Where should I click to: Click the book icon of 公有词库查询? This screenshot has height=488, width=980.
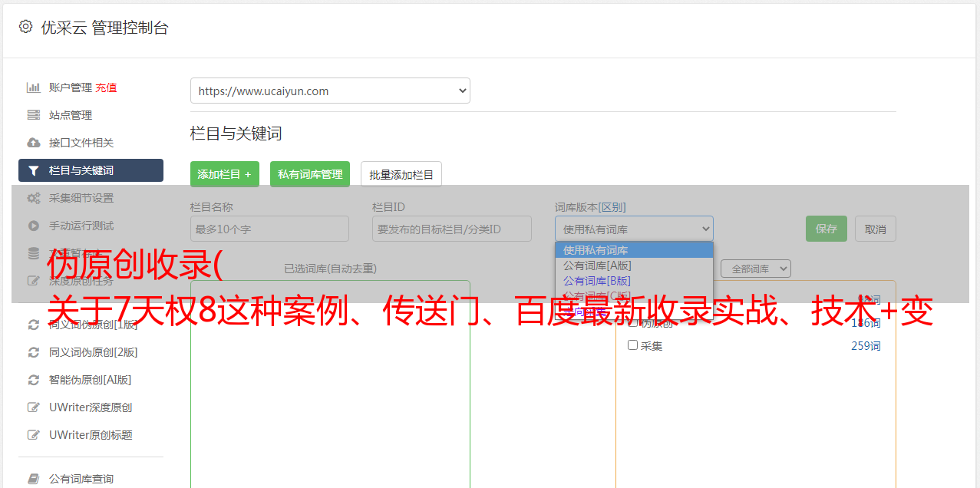point(33,479)
